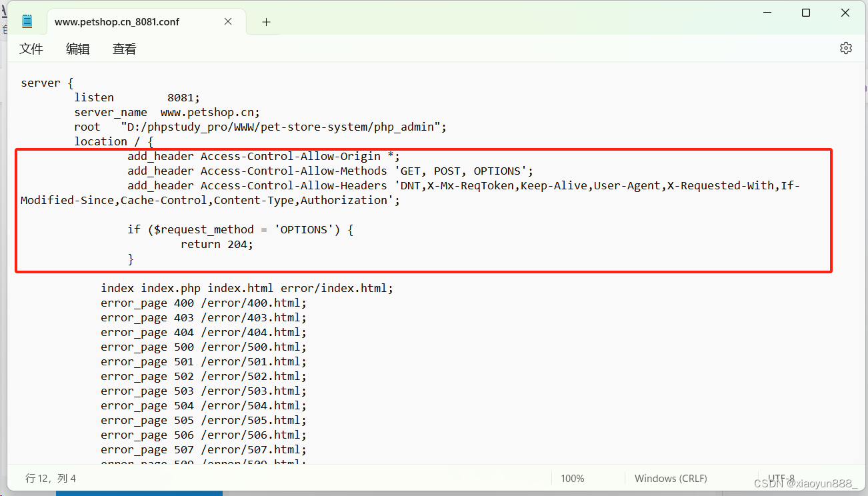Viewport: 868px width, 496px height.
Task: Click the 'listen 8081;' line
Action: (137, 97)
